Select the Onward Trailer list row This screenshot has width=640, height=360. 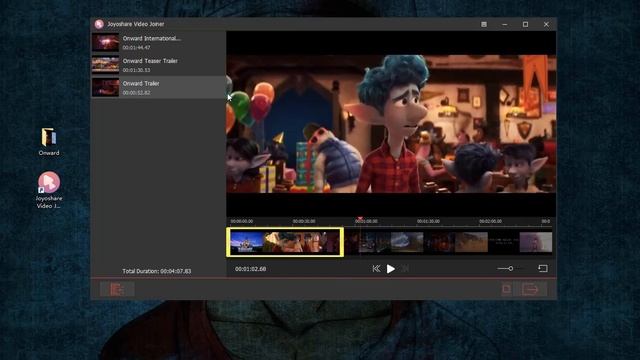click(159, 87)
